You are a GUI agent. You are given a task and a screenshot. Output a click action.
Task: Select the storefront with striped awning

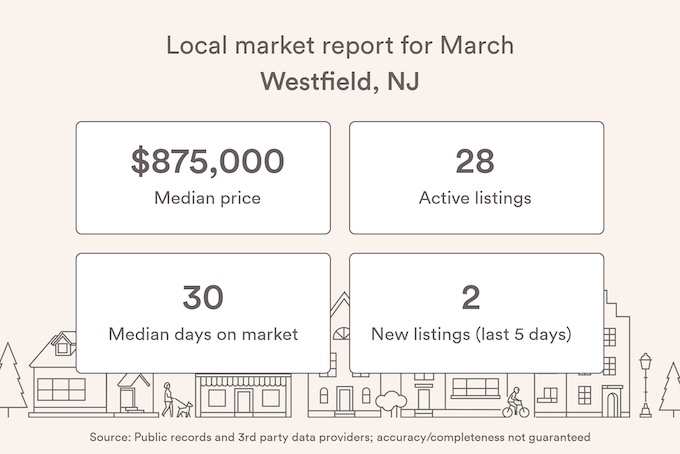(x=243, y=395)
